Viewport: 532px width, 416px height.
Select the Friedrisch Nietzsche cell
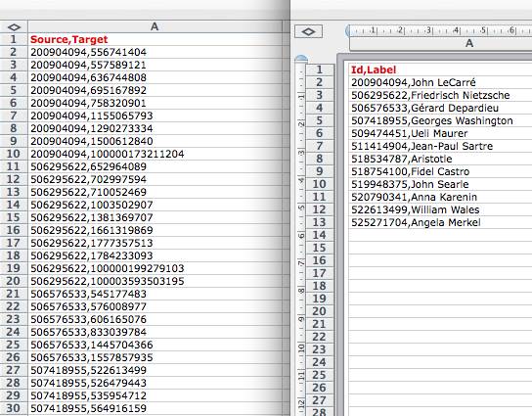tap(440, 95)
